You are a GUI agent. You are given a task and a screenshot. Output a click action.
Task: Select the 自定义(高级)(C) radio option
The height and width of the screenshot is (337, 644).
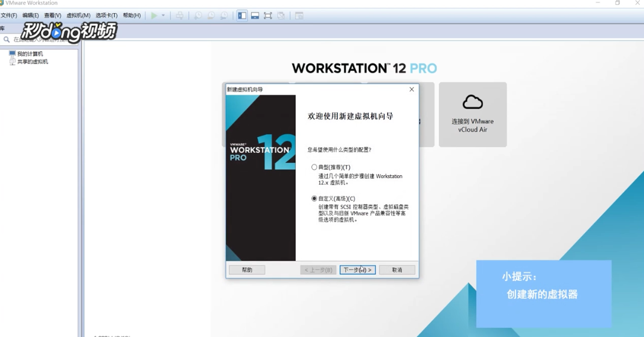314,199
